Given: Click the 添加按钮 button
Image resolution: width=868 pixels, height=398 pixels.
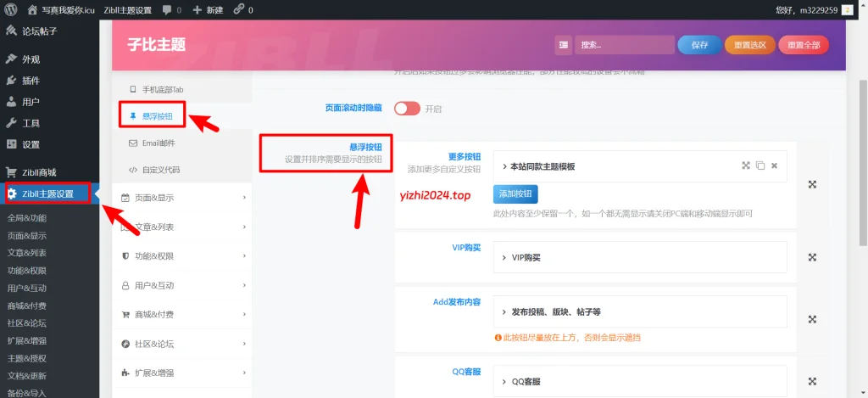Looking at the screenshot, I should [x=515, y=194].
